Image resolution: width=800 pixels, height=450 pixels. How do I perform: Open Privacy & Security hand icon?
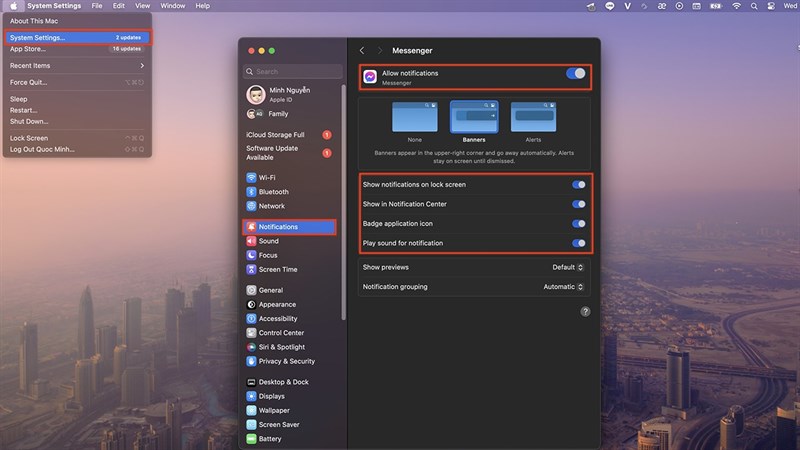coord(251,361)
